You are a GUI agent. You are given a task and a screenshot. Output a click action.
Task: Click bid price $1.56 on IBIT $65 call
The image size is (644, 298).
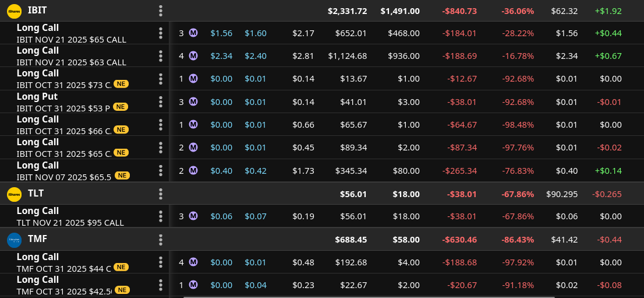(x=221, y=33)
